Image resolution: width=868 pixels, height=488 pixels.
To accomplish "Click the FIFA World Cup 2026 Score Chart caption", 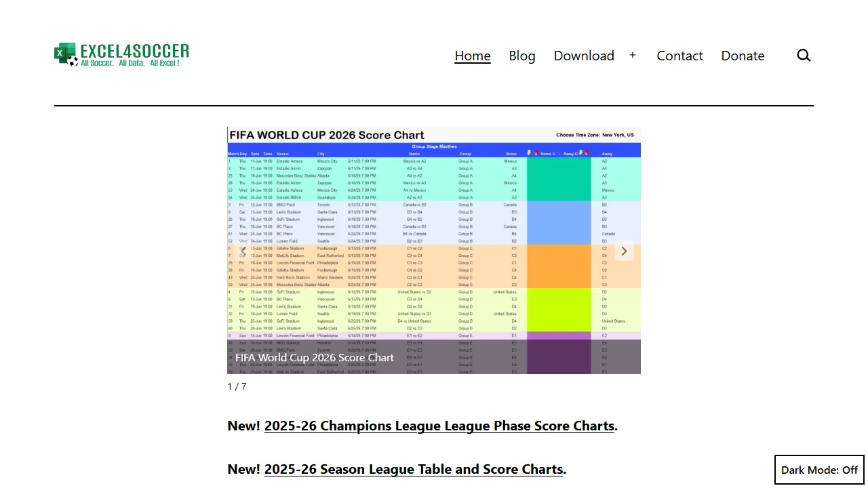I will coord(315,357).
